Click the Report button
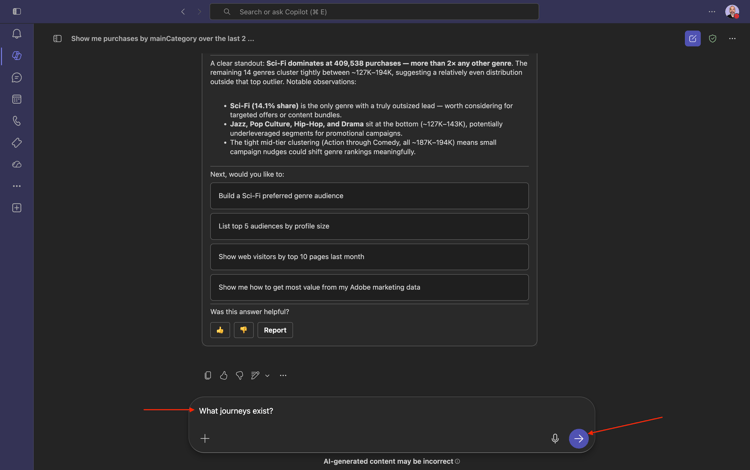This screenshot has height=470, width=750. click(x=275, y=330)
